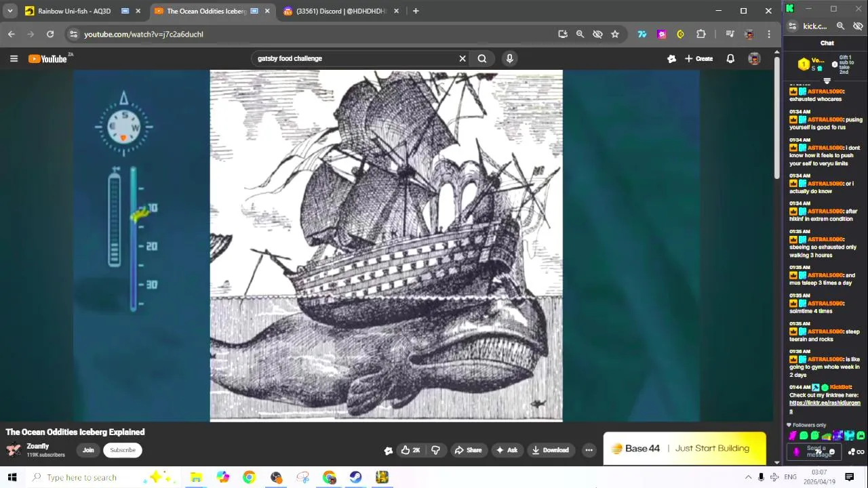
Task: Click the Zoanfly channel name
Action: tap(38, 446)
